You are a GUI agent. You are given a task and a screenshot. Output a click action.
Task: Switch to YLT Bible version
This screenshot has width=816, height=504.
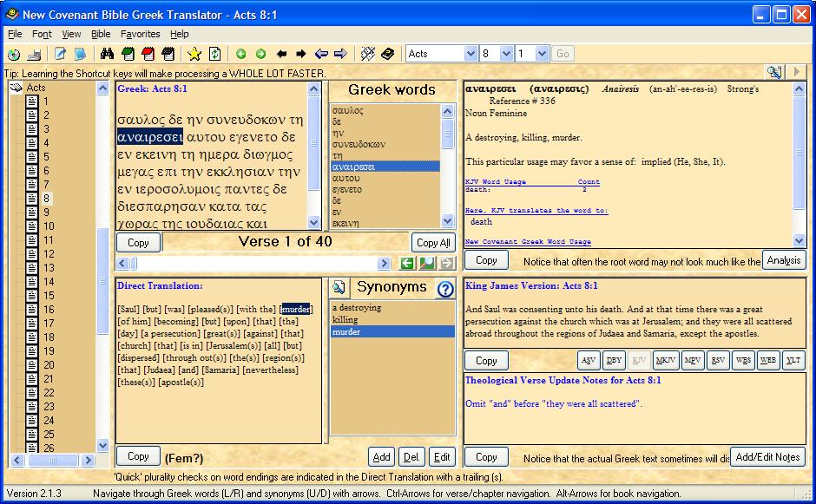point(793,360)
